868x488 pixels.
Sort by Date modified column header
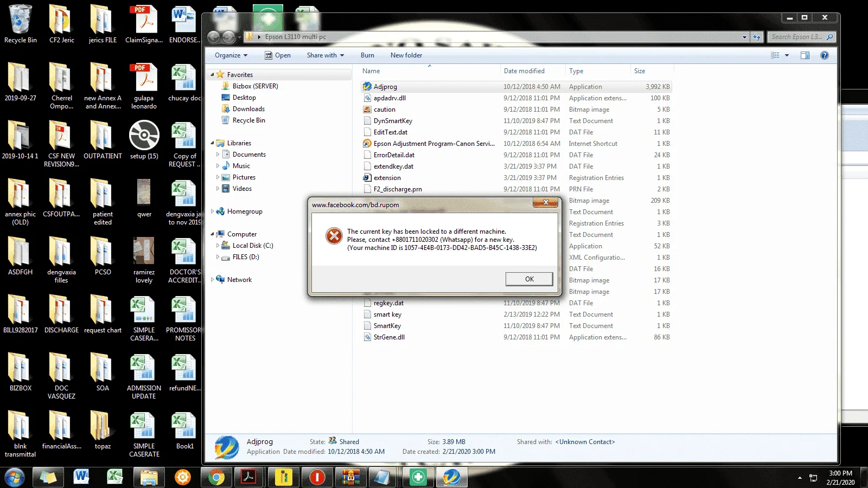tap(532, 71)
